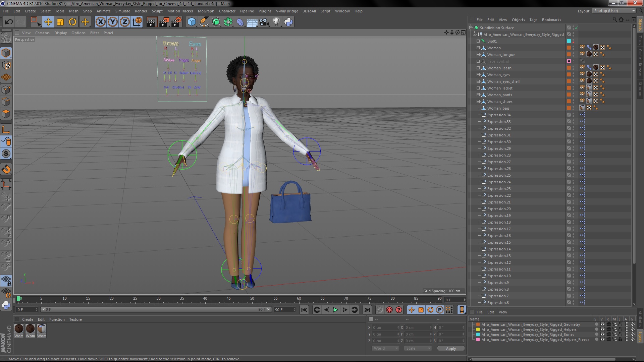This screenshot has width=644, height=362.
Task: Click Render View clapperboard icon
Action: click(x=151, y=22)
